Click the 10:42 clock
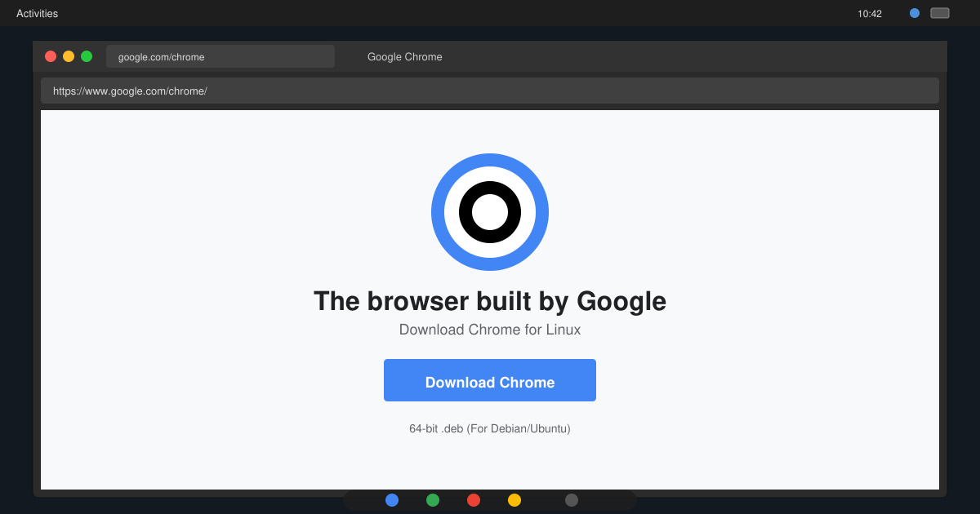The width and height of the screenshot is (980, 514). coord(870,14)
